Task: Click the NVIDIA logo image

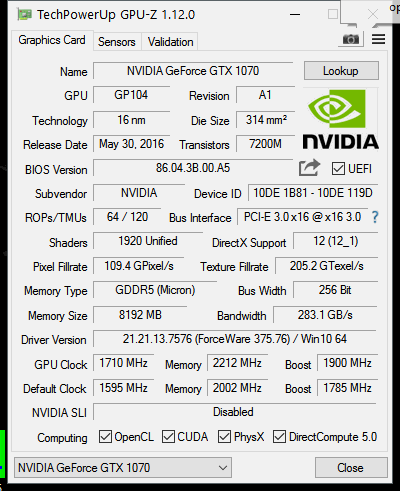Action: click(341, 119)
